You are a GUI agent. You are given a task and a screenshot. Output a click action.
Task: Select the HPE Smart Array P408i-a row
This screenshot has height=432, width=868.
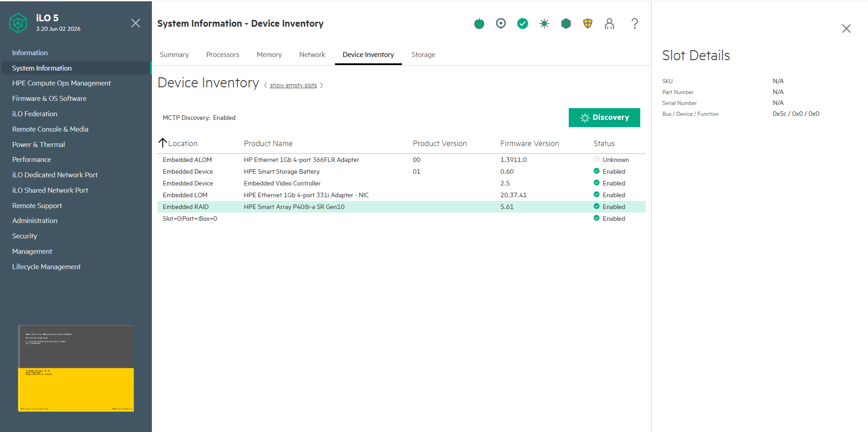click(401, 207)
